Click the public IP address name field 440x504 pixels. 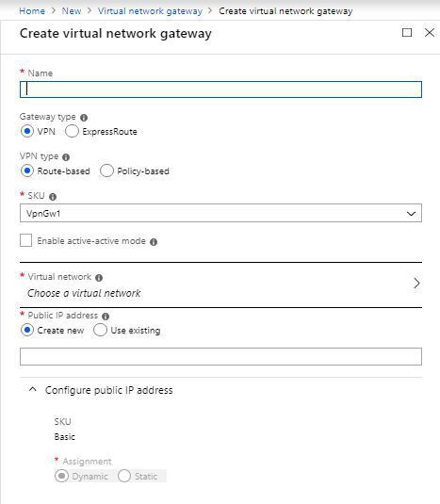click(220, 356)
